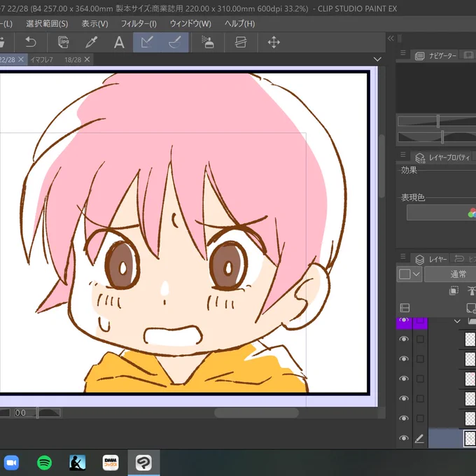The width and height of the screenshot is (476, 476).
Task: Open the 選択範囲(S) menu
Action: [x=47, y=24]
